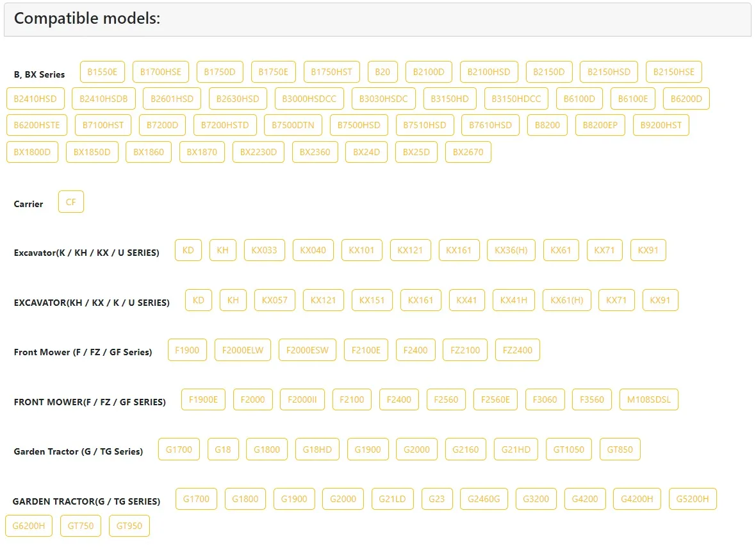The width and height of the screenshot is (756, 554).
Task: Pick the G2460G model tag
Action: pyautogui.click(x=484, y=499)
